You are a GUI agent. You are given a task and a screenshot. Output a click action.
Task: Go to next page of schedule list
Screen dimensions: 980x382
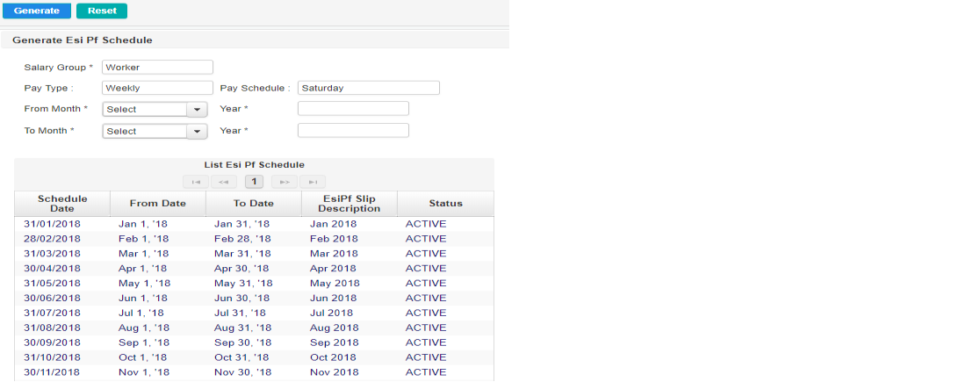pos(283,182)
